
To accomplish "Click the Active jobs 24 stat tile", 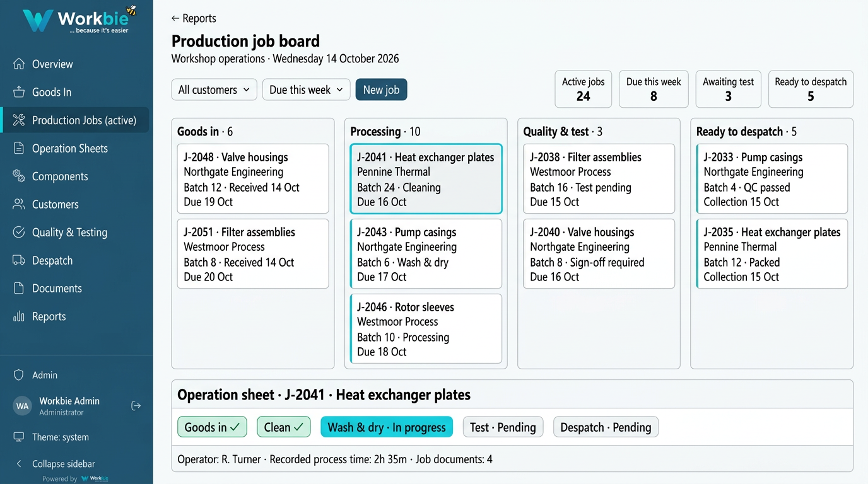I will tap(584, 89).
